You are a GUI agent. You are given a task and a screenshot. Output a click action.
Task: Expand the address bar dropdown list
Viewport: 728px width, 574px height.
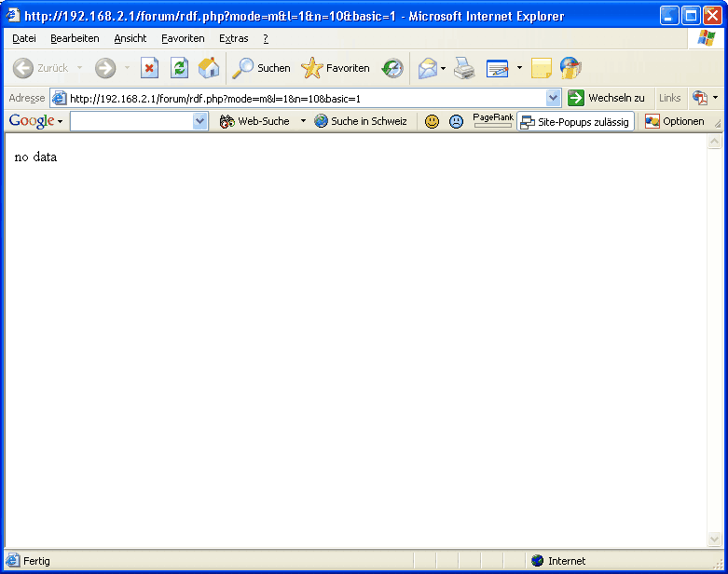(x=553, y=98)
